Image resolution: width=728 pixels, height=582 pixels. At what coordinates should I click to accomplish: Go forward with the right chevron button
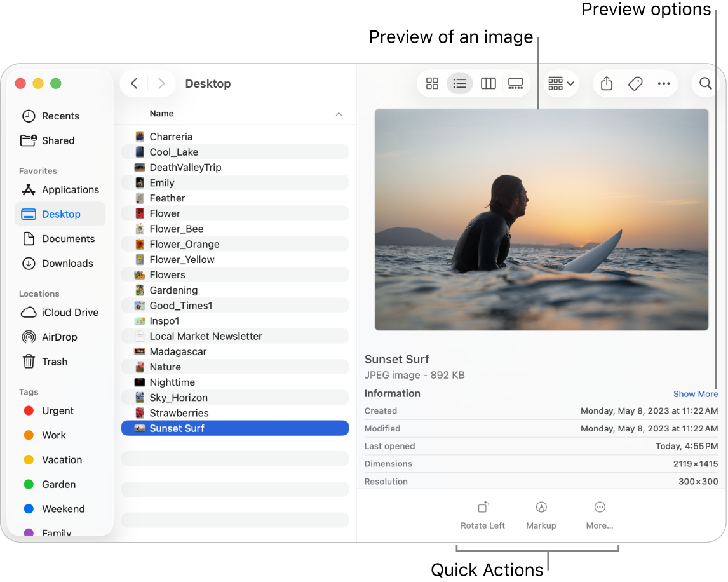point(161,84)
